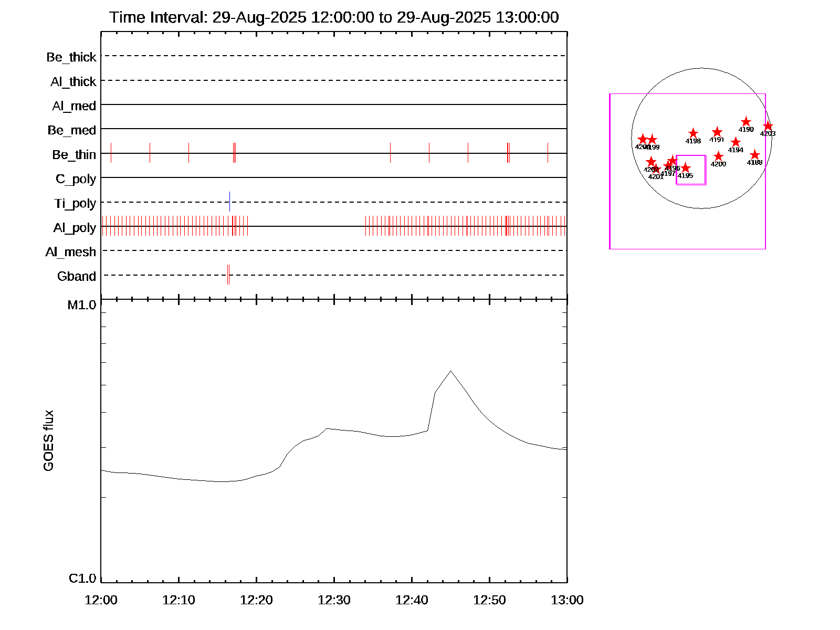
Task: Click the M1.0 flux axis label
Action: (x=82, y=305)
